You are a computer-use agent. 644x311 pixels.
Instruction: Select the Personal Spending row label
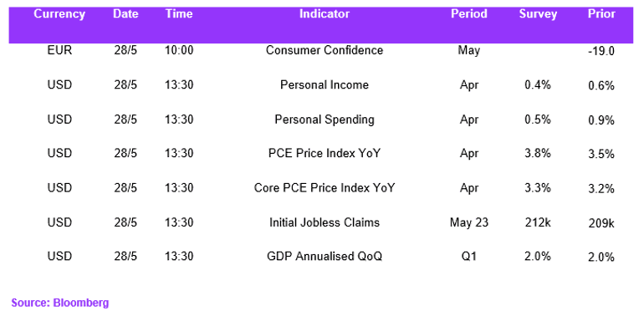(325, 120)
